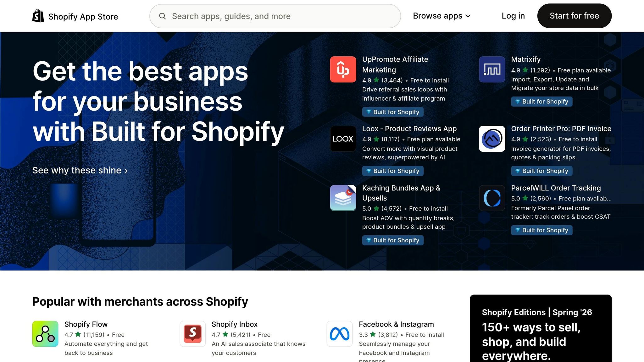
Task: Open the UpPromote Affiliate Marketing app icon
Action: tap(343, 69)
